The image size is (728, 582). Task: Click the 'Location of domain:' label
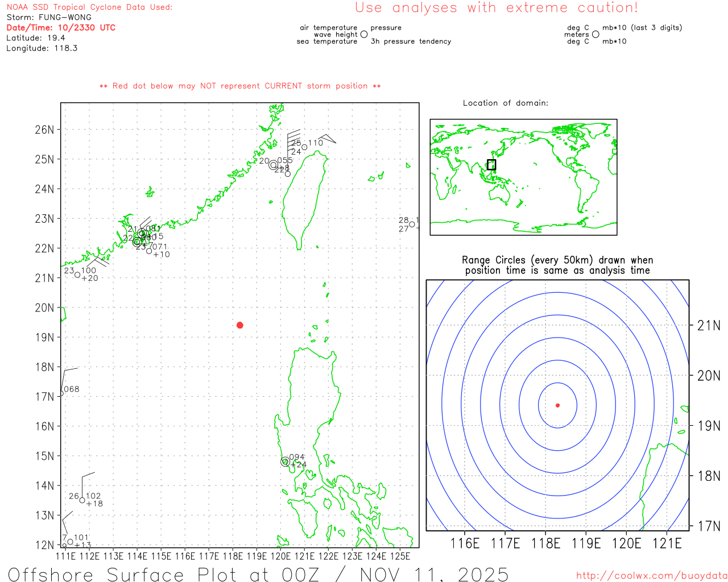pos(506,103)
